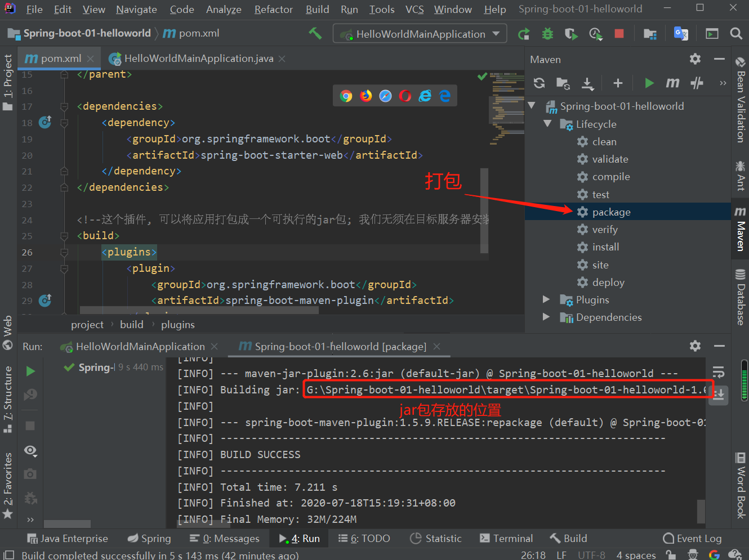Switch to HelloWorldMainApplication run tab

click(x=140, y=347)
